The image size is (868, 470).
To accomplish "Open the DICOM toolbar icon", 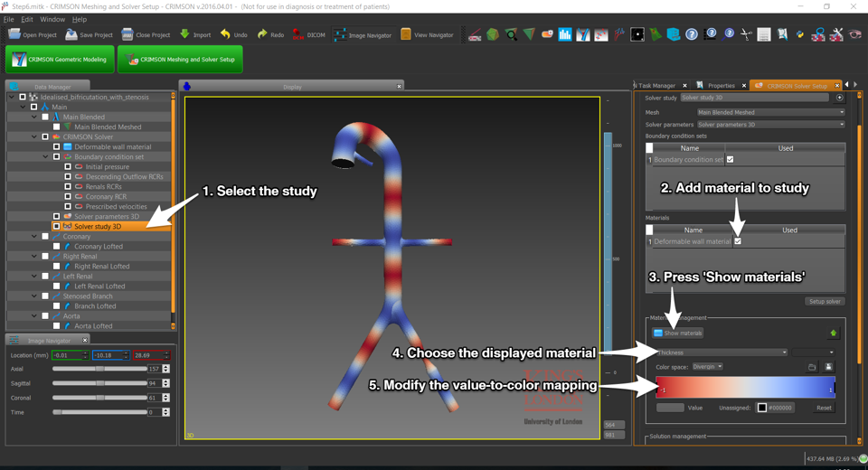I will 298,34.
